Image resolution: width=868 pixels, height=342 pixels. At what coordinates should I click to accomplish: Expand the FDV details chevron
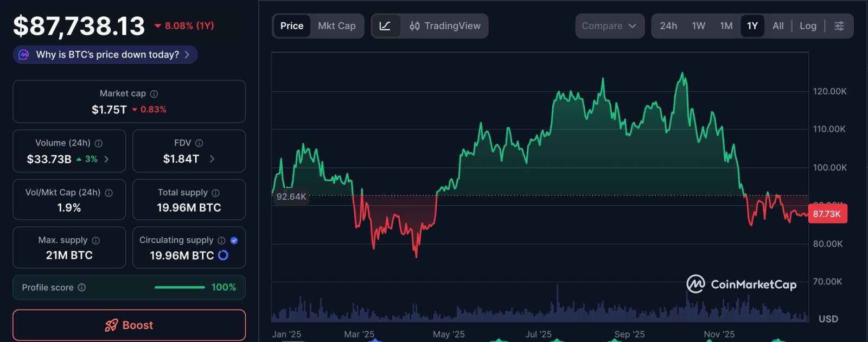coord(212,159)
